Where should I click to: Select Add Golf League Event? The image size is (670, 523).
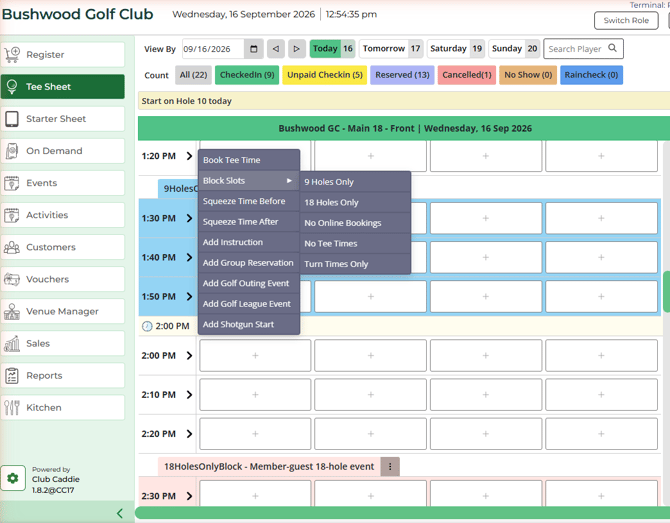tap(249, 303)
